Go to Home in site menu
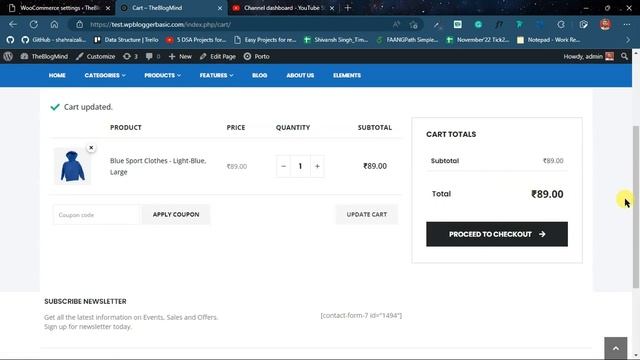The height and width of the screenshot is (360, 640). click(x=57, y=76)
